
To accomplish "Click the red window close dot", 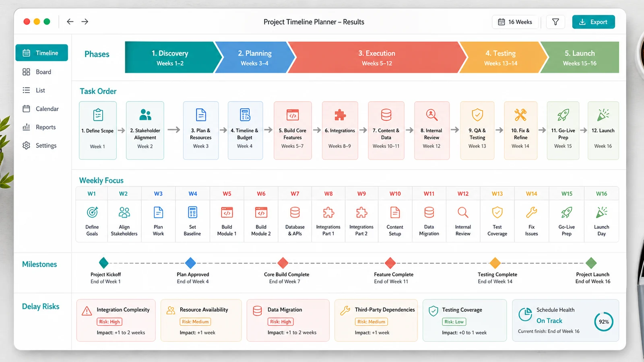I will pos(27,22).
